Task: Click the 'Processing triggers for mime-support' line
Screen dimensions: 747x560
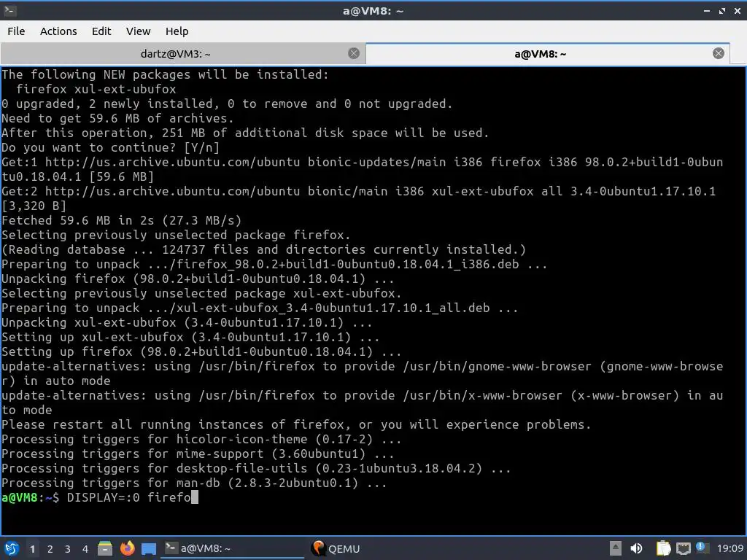Action: pos(198,454)
